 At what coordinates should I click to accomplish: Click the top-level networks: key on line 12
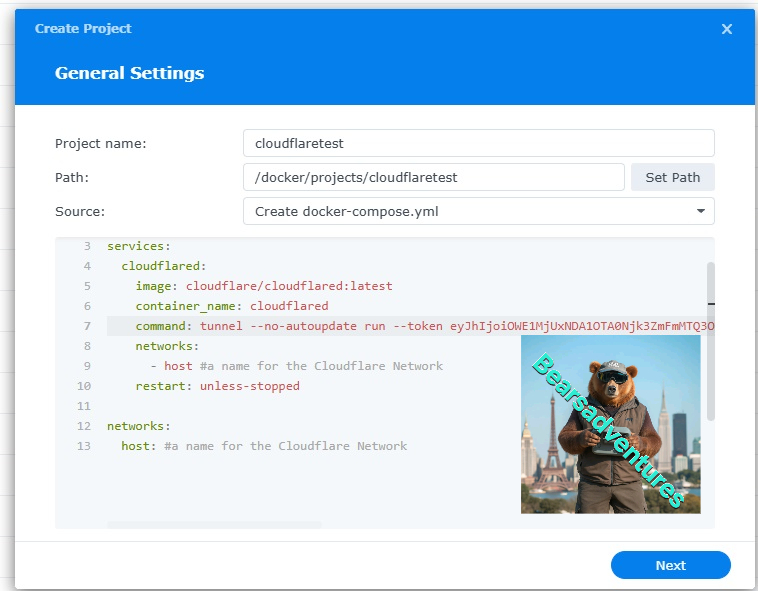[x=139, y=426]
